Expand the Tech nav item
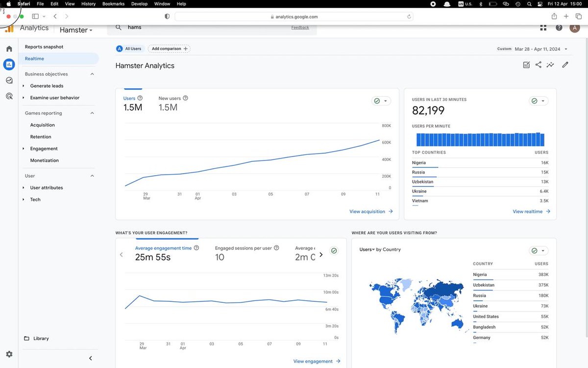Screen dimensions: 588x368 point(23,200)
